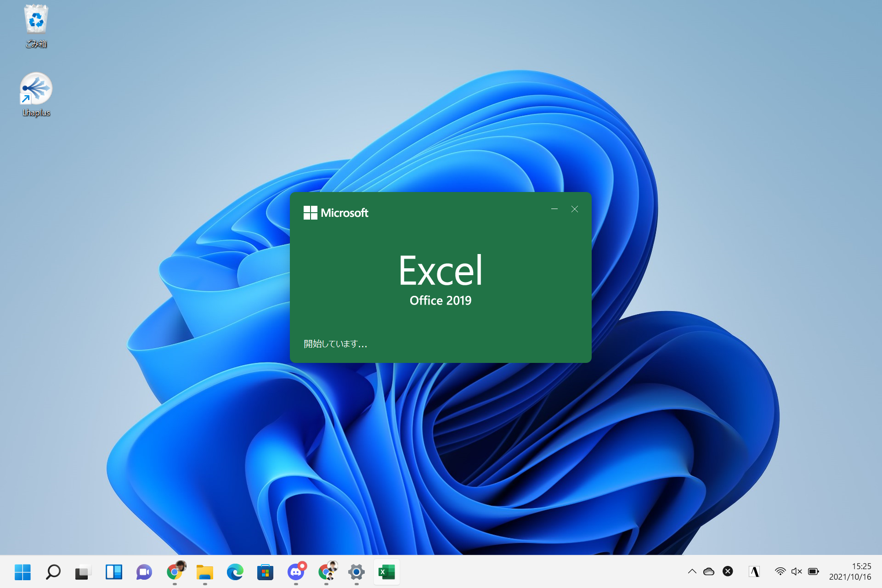
Task: Open the ごみ箱 (Recycle Bin) on desktop
Action: coord(36,21)
